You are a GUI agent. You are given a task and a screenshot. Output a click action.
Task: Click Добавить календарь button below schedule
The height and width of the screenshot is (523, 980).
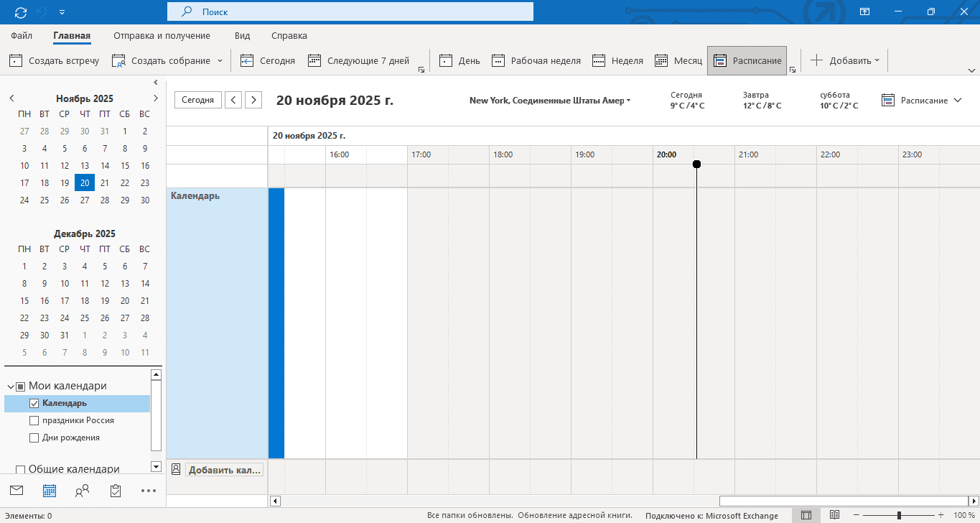click(x=224, y=470)
